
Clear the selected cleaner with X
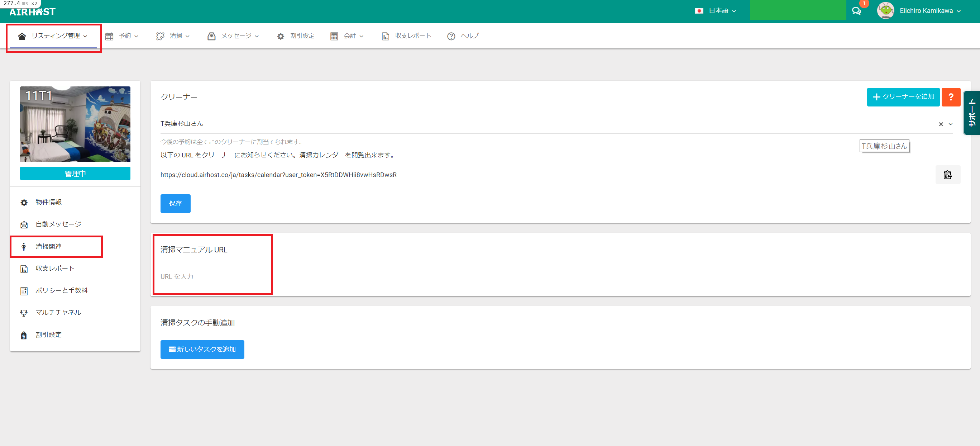(941, 124)
